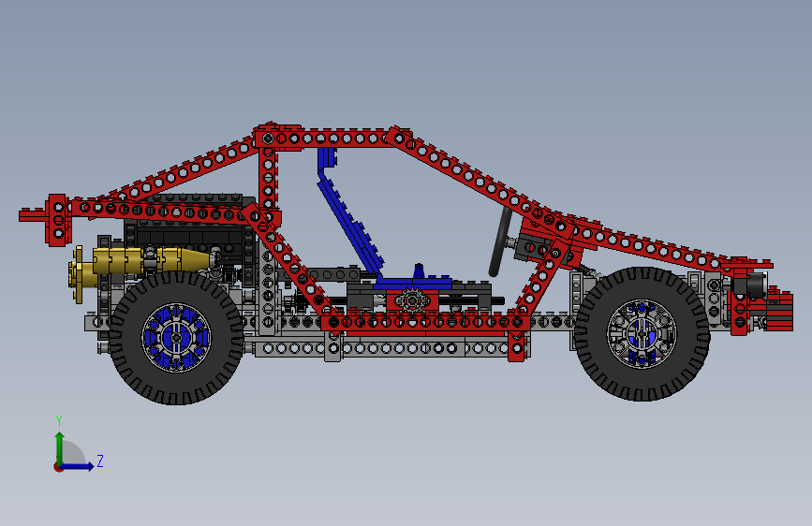Select the red vertical rear bumper block at far left
This screenshot has height=526, width=812.
tap(58, 221)
